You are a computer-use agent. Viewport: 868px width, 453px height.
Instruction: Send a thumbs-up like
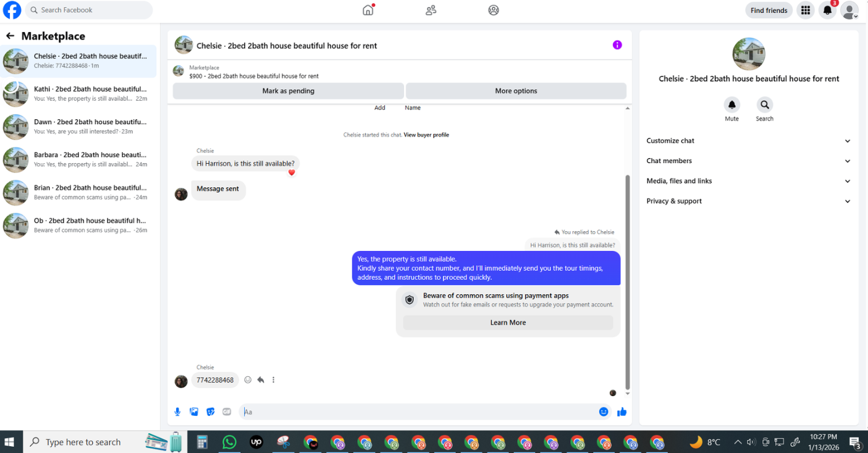click(622, 412)
